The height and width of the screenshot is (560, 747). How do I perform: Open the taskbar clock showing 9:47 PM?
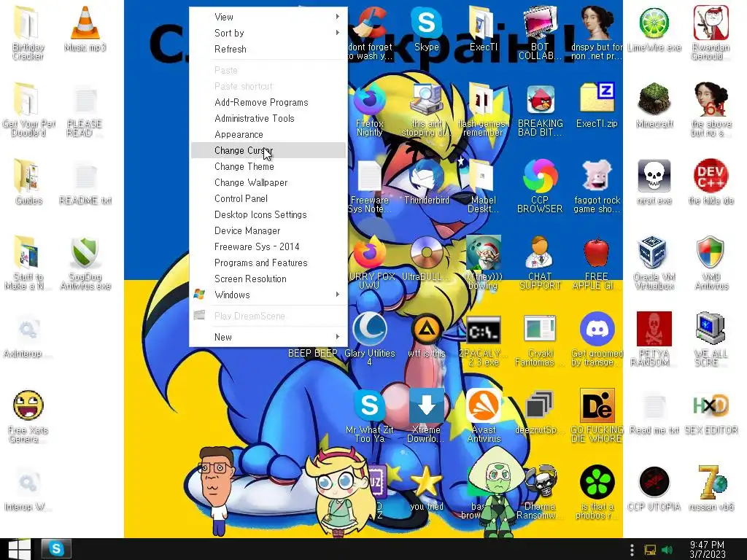708,549
